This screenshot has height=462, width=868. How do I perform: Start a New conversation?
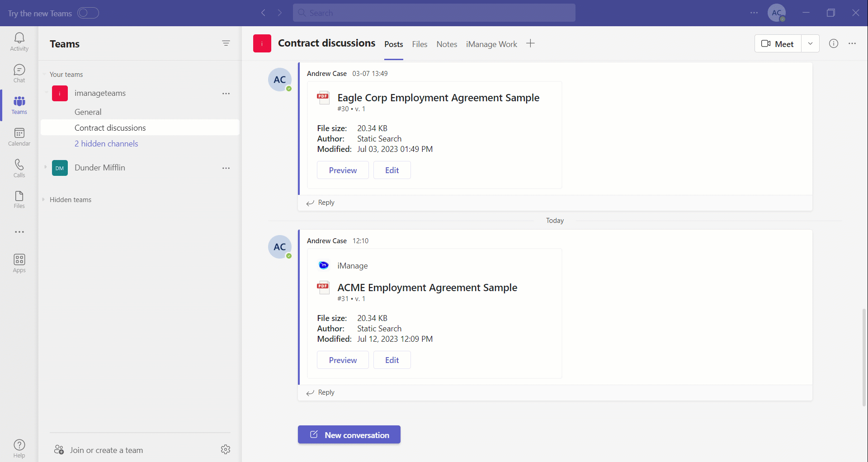[x=349, y=435]
